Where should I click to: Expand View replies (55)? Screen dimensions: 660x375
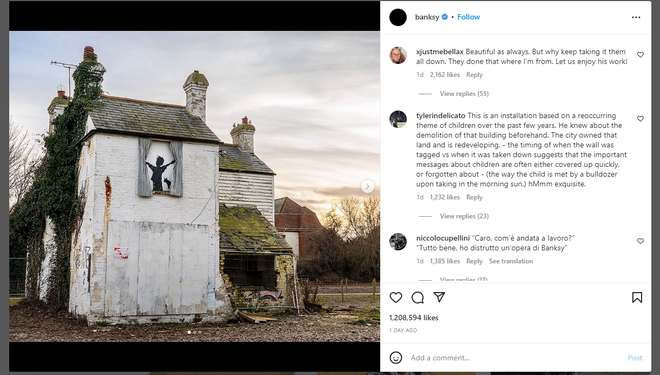(x=464, y=93)
